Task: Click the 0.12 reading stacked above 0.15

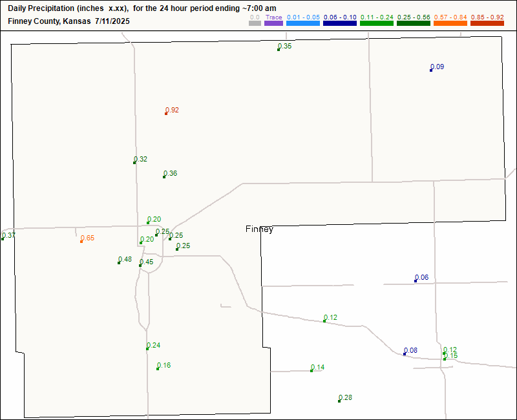Action: coord(450,350)
